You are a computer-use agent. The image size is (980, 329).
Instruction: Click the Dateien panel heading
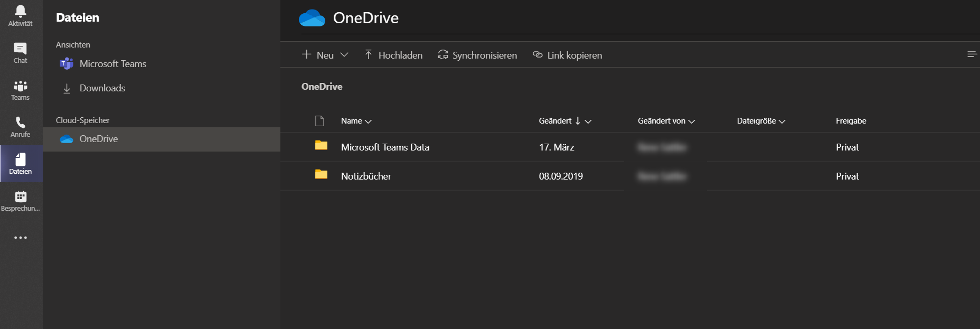click(x=78, y=17)
